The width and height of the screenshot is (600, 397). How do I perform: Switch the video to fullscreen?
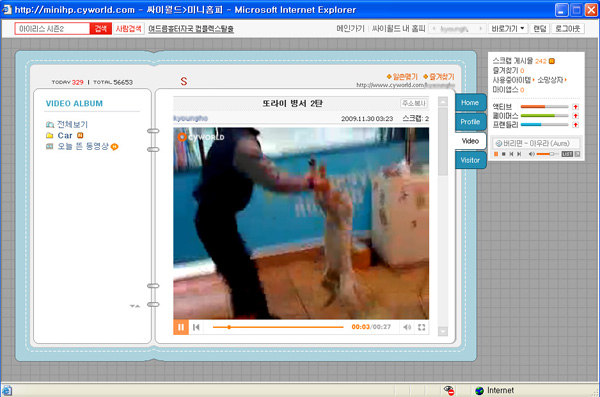coord(421,327)
